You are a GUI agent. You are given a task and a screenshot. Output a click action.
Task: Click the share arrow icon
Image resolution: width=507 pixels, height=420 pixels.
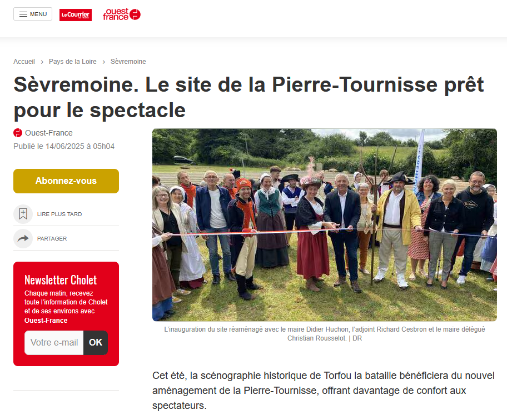click(23, 238)
